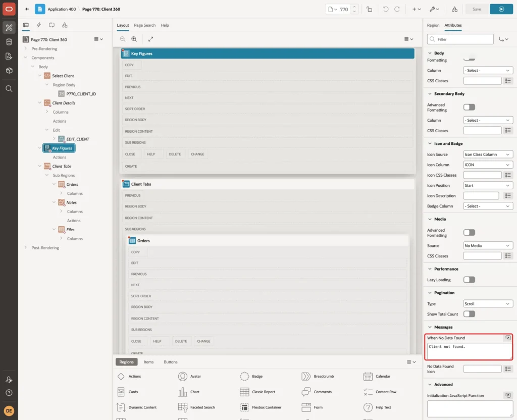Open the App Builder icon in sidebar

coord(9,28)
